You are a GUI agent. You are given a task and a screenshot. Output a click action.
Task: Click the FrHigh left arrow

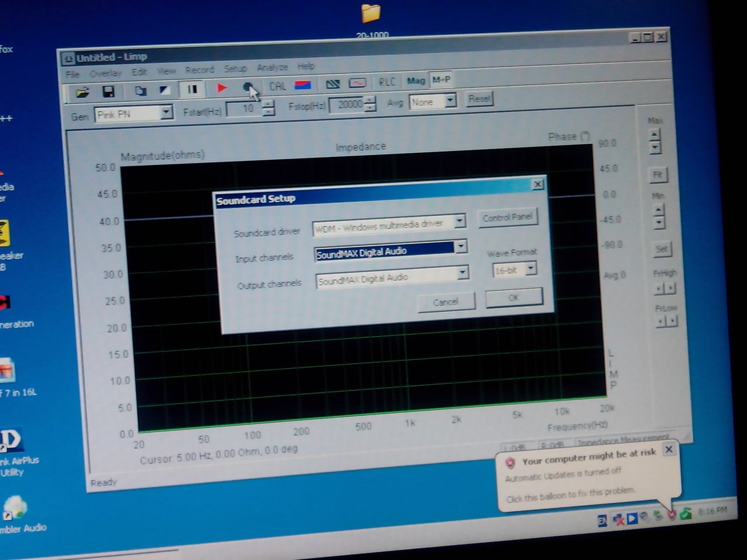pyautogui.click(x=659, y=289)
